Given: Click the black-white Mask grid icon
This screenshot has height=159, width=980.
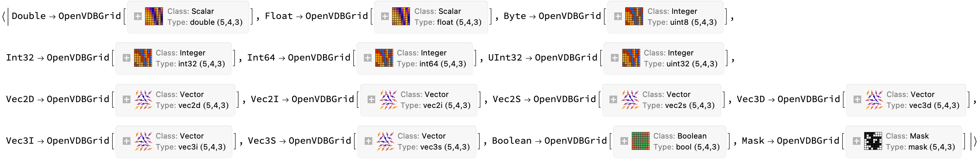Looking at the screenshot, I should [x=873, y=141].
